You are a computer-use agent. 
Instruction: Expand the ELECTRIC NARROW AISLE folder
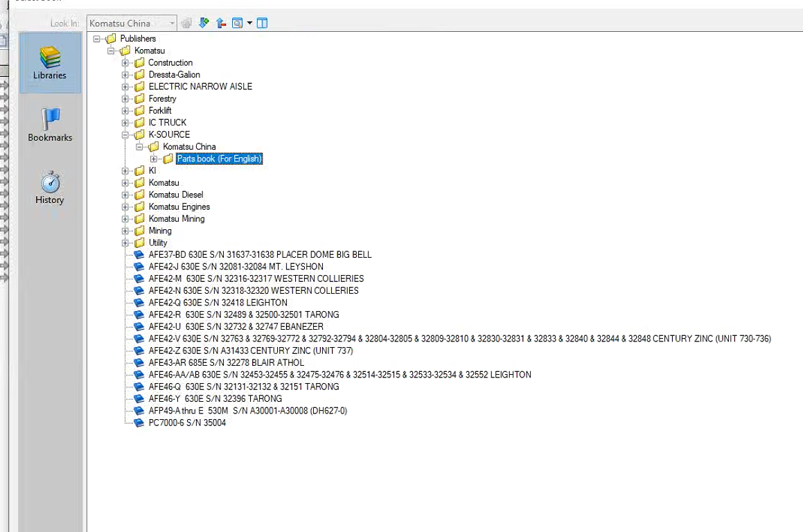click(x=125, y=87)
